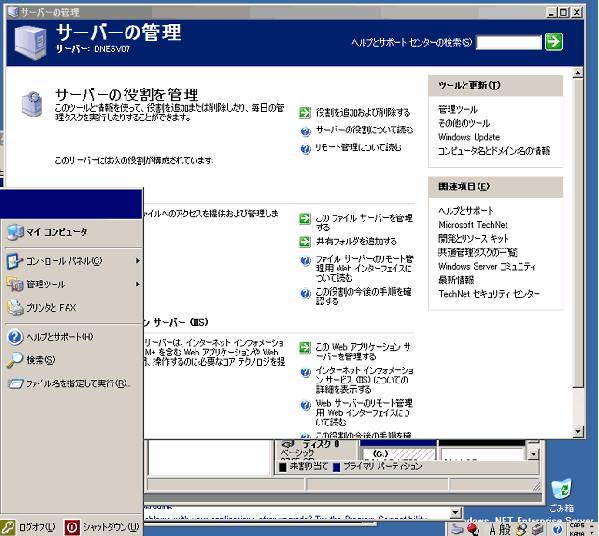Click blue プライマリ パーティション legend swatch
This screenshot has height=536, width=599.
(337, 467)
